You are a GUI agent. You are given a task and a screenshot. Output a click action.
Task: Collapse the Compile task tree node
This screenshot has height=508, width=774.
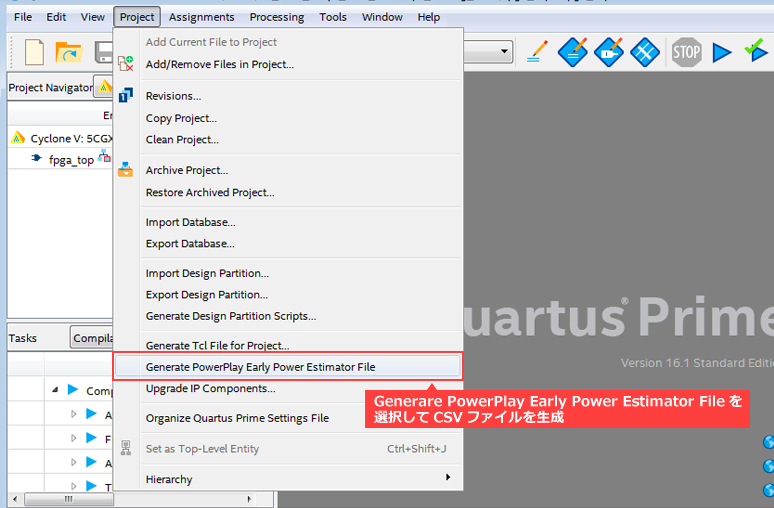55,390
